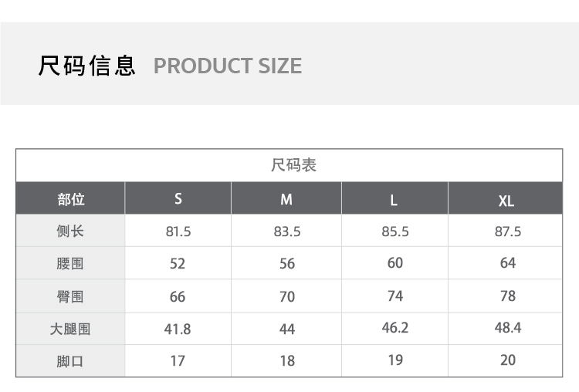Click the 脚口 row label

click(70, 361)
